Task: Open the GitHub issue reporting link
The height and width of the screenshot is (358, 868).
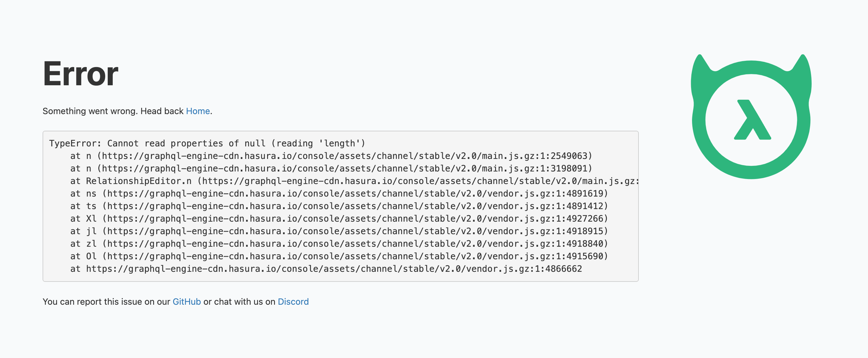Action: (186, 302)
